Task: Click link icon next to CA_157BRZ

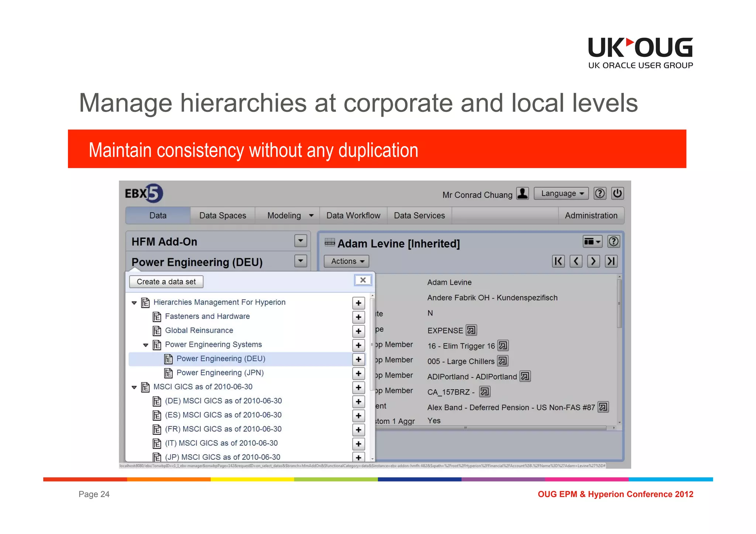Action: 485,392
